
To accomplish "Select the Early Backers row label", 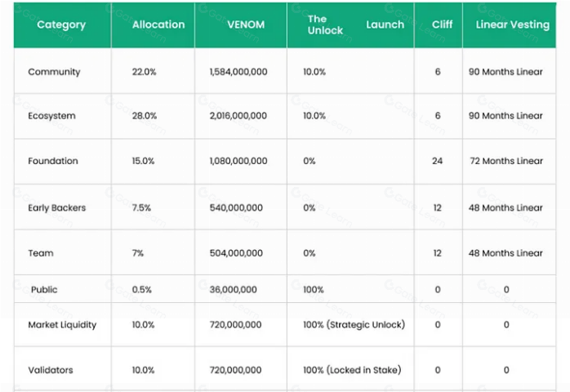I will pos(56,207).
